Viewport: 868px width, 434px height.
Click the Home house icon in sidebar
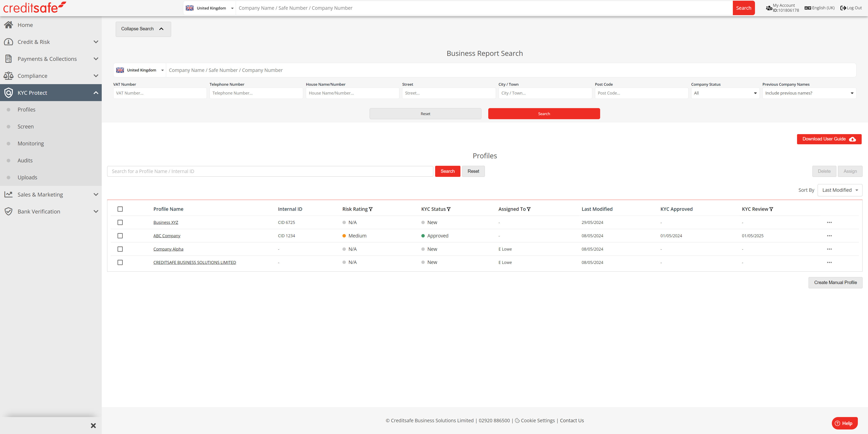pos(8,25)
